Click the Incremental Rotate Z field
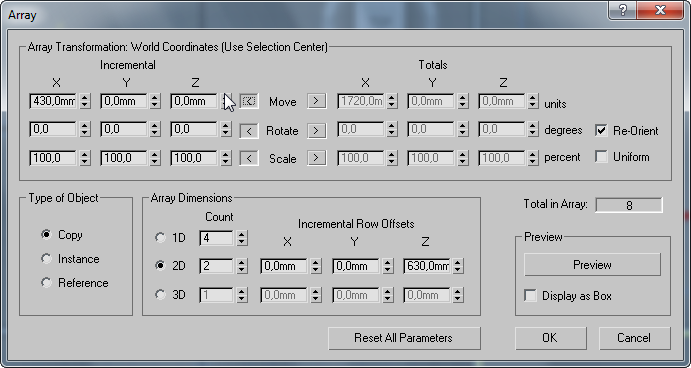Viewport: 691px width, 368px height. 194,130
